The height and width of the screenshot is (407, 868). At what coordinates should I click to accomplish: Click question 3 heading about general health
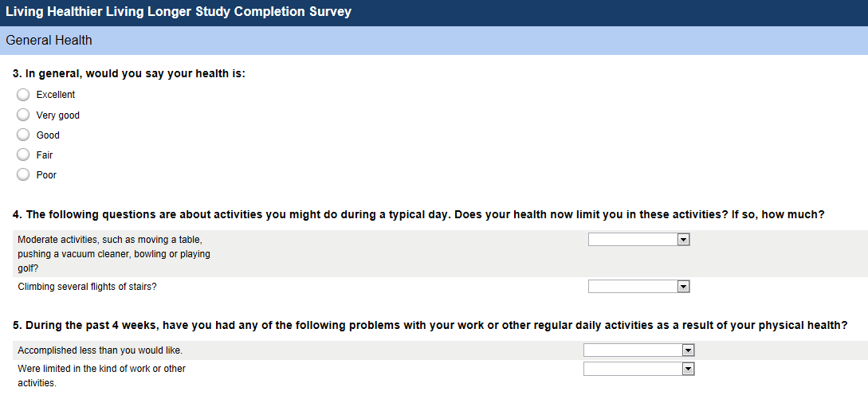[129, 74]
